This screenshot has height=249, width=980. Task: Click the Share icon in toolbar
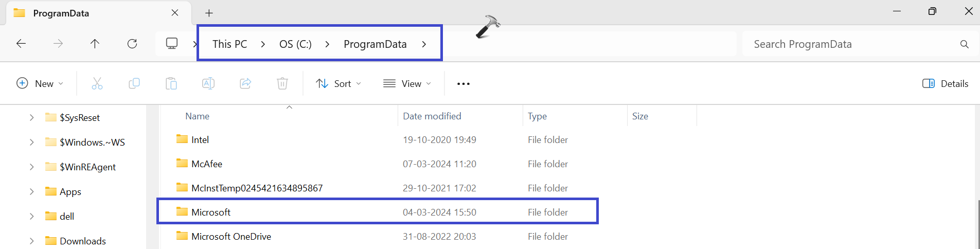pos(245,83)
